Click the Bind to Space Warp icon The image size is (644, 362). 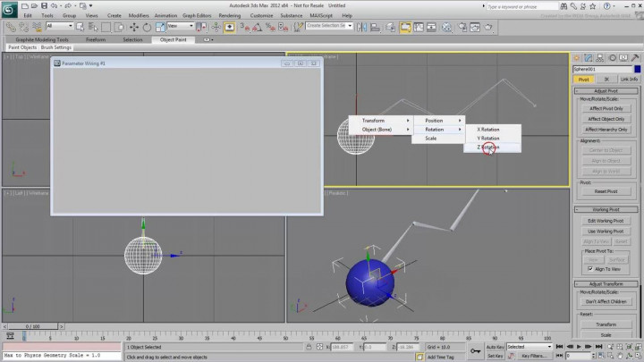pos(37,27)
